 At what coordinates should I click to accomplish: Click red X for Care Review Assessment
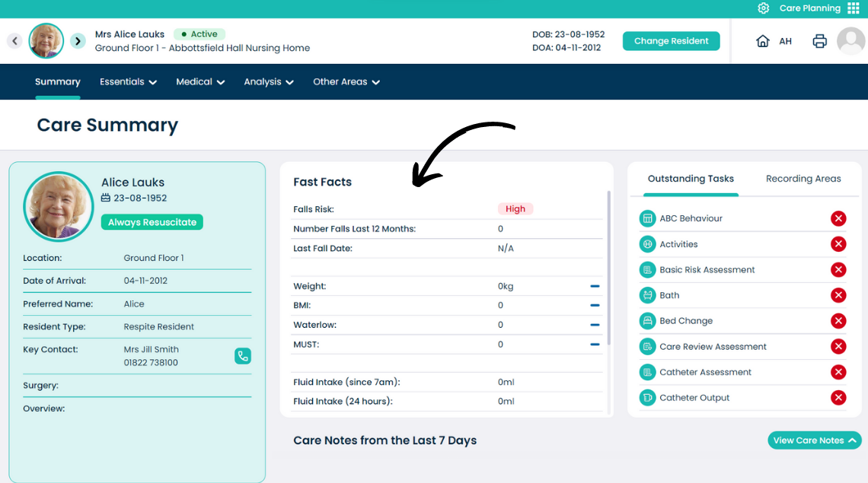tap(838, 347)
